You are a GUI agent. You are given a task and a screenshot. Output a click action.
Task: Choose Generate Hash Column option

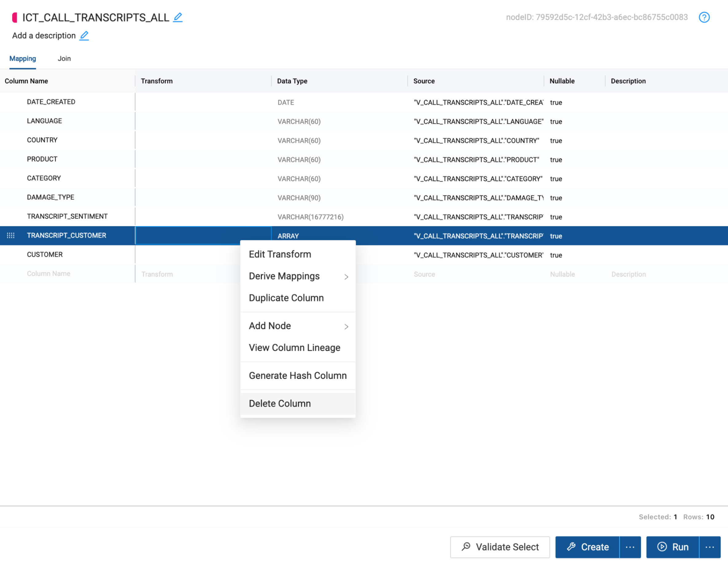pyautogui.click(x=297, y=375)
